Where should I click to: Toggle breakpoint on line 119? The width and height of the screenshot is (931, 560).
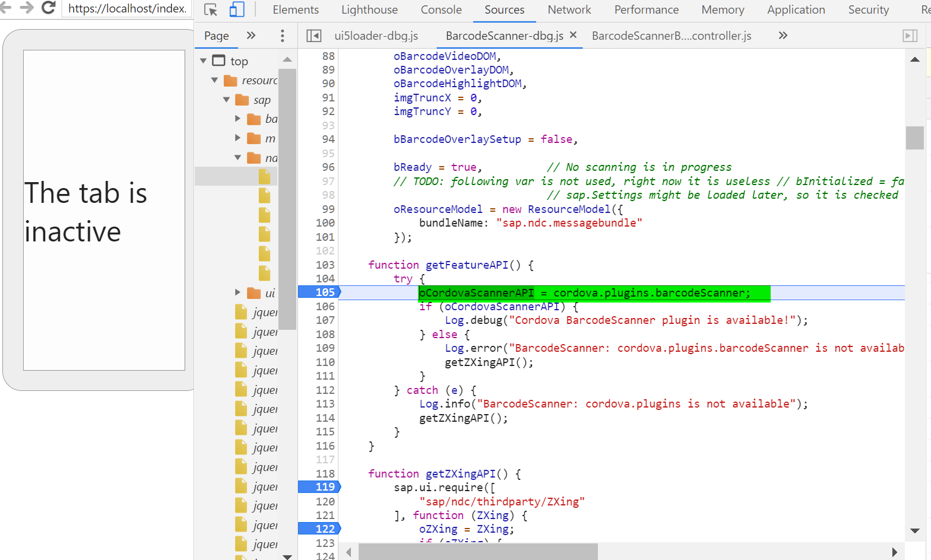click(321, 486)
